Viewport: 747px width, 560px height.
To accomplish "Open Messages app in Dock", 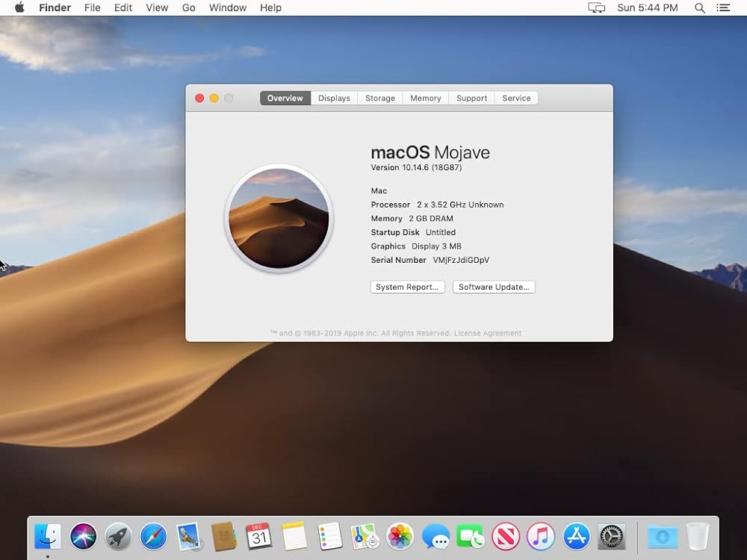I will [x=436, y=536].
